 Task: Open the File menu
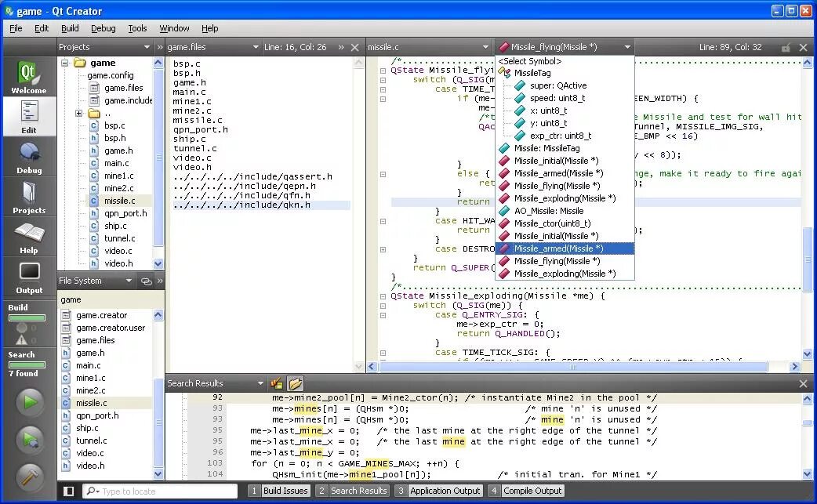tap(16, 28)
